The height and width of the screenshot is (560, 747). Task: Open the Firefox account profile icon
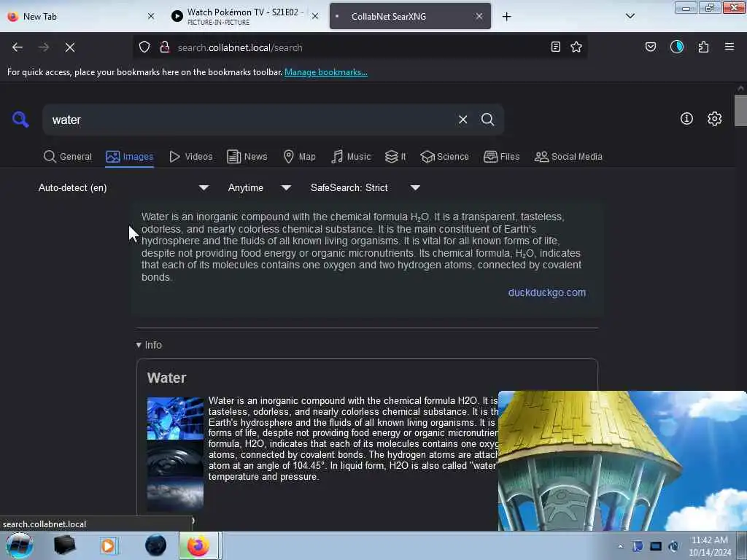pyautogui.click(x=677, y=47)
